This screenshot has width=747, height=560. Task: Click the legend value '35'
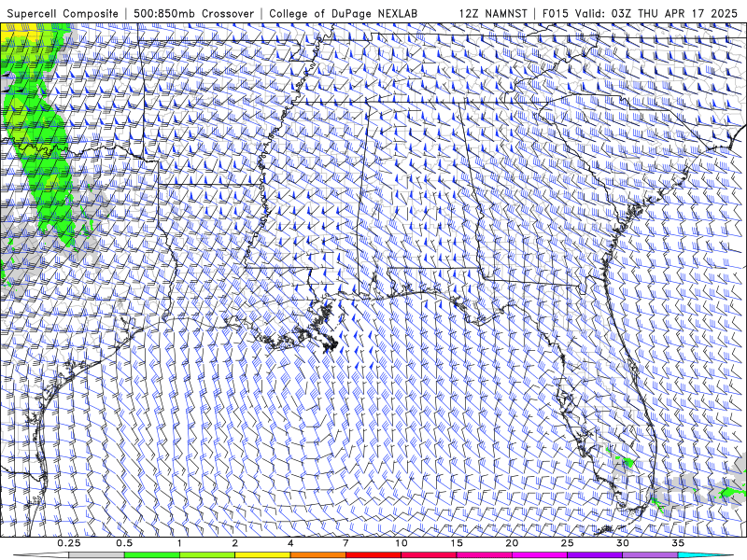pyautogui.click(x=679, y=543)
